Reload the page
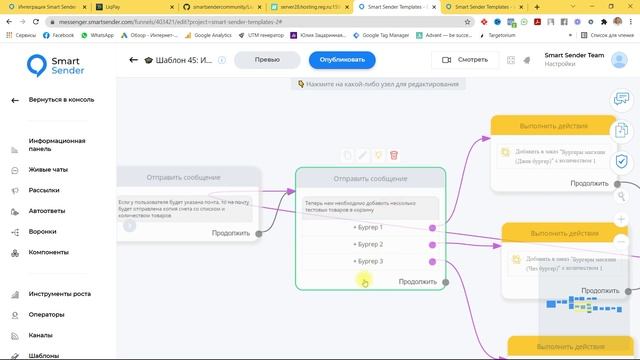 pos(36,22)
